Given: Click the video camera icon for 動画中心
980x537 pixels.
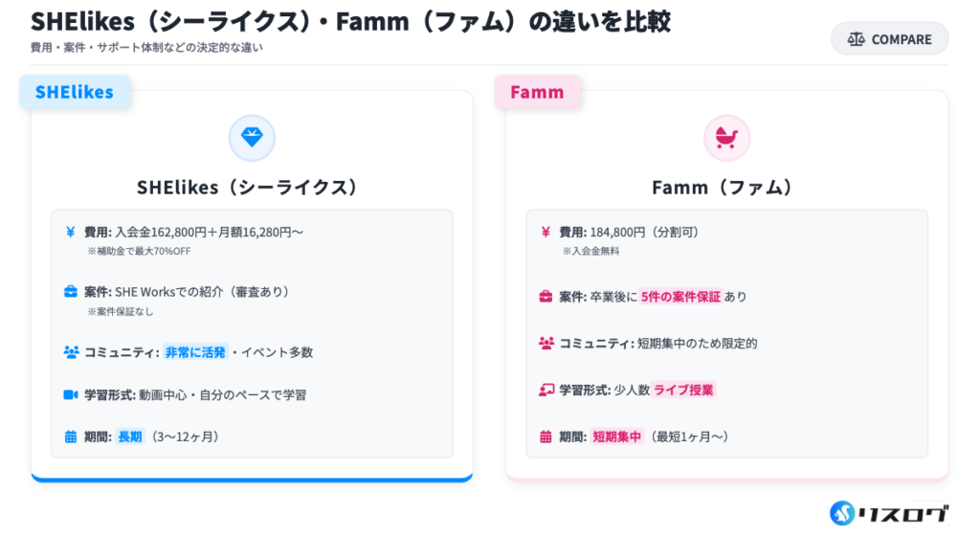Looking at the screenshot, I should (71, 394).
